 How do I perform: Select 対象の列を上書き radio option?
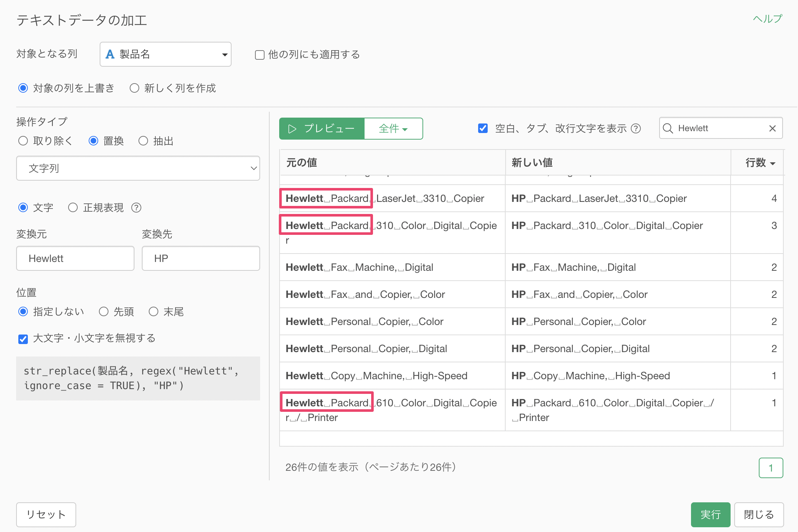click(23, 88)
